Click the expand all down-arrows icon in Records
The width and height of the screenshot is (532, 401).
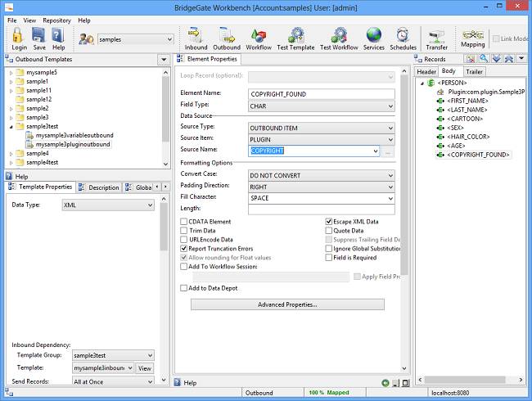(x=496, y=59)
